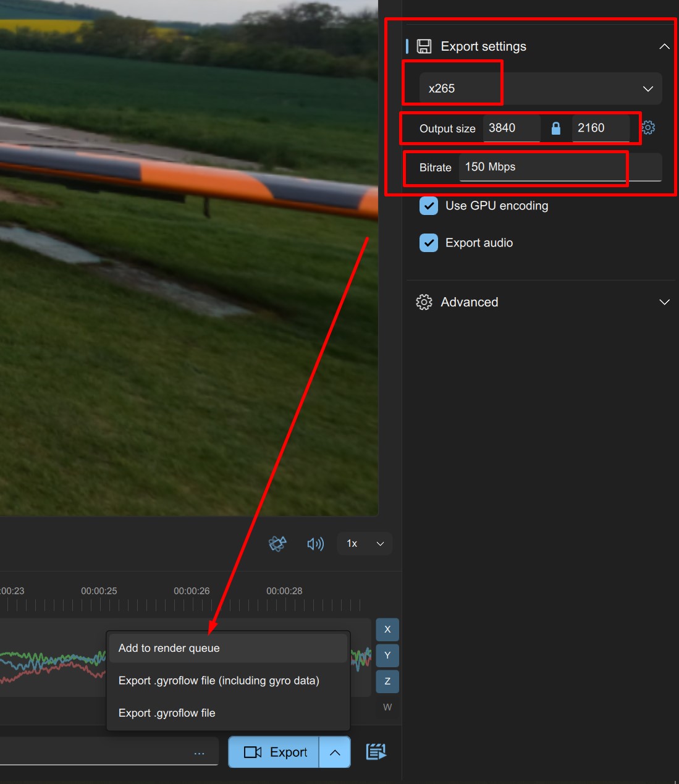Choose Export .gyroflow file (including gyro data)
Screen dimensions: 679x784
click(219, 680)
